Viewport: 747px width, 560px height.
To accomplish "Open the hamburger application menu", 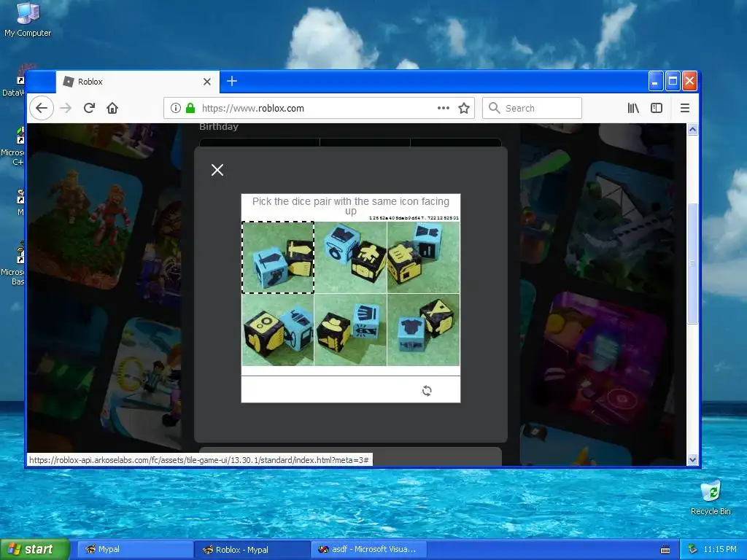I will pos(684,108).
